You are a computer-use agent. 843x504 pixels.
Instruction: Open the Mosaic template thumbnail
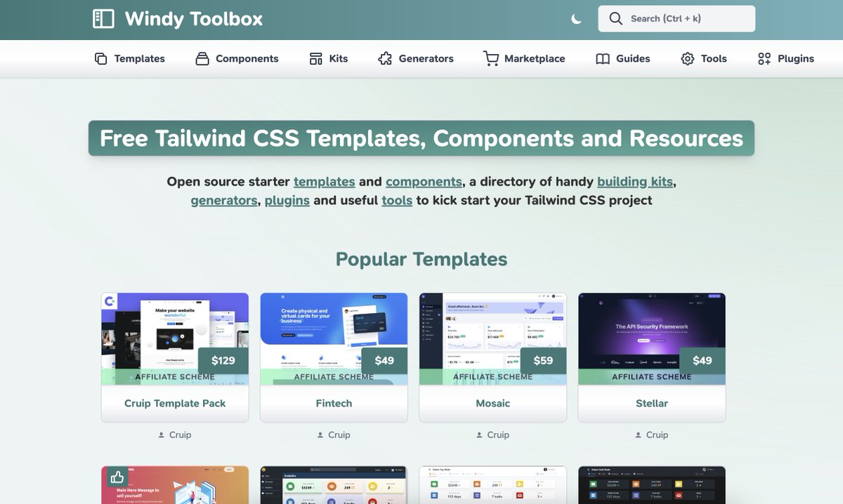pos(493,339)
